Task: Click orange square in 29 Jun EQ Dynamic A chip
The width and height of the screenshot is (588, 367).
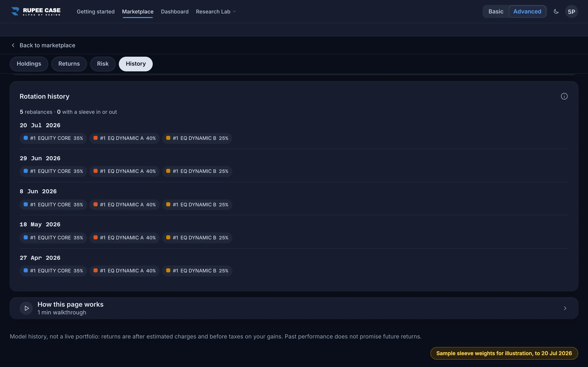Action: tap(96, 171)
